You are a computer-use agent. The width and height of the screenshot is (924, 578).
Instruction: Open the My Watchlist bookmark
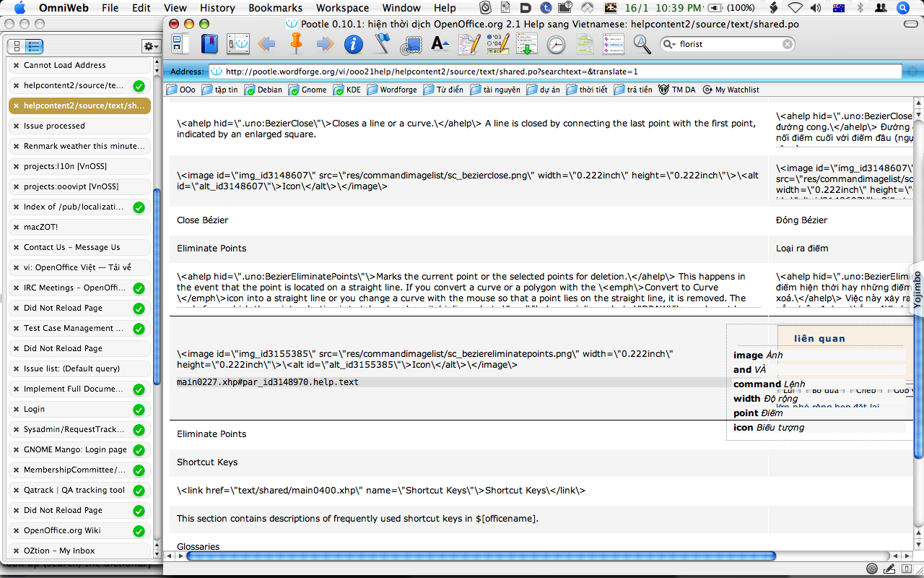730,90
